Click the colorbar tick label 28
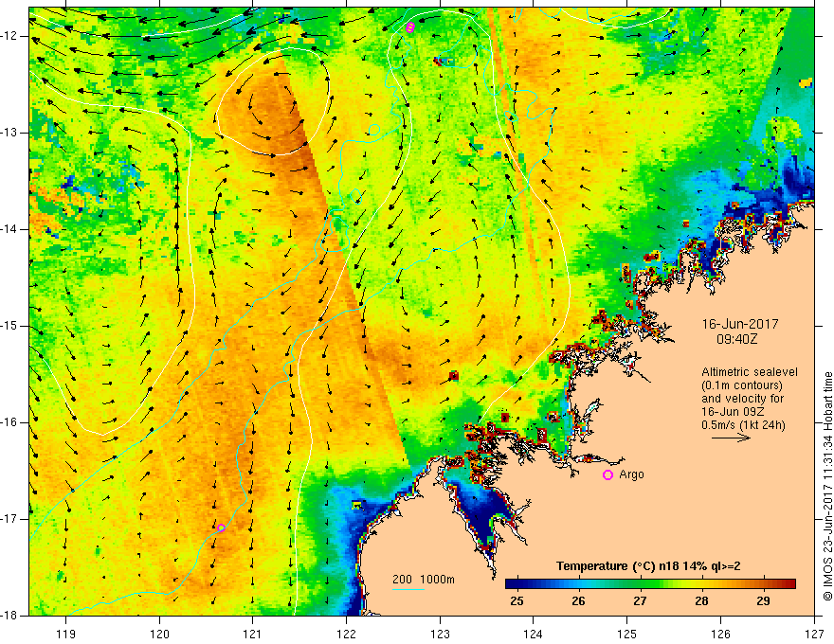This screenshot has height=644, width=834. [x=701, y=601]
